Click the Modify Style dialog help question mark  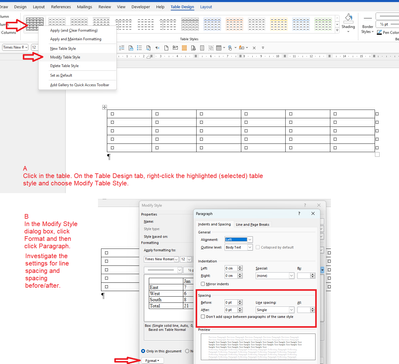[305, 205]
